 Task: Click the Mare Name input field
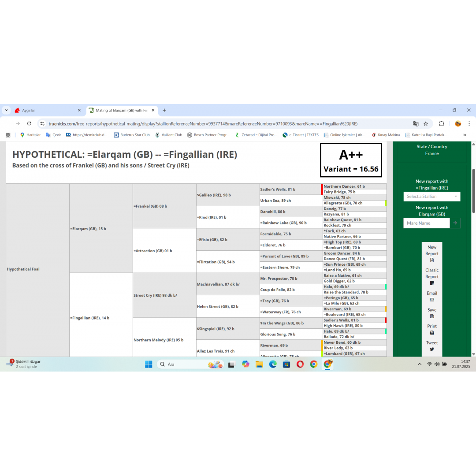point(426,223)
